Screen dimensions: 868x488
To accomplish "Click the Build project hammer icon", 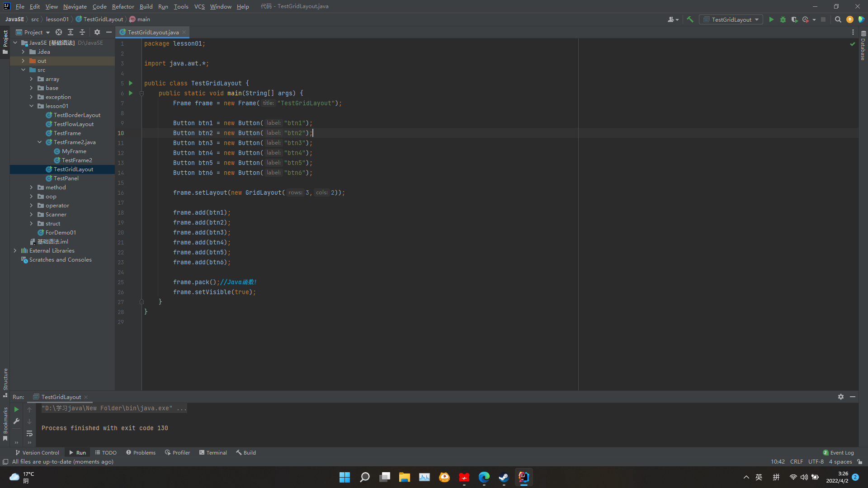I will [x=690, y=19].
